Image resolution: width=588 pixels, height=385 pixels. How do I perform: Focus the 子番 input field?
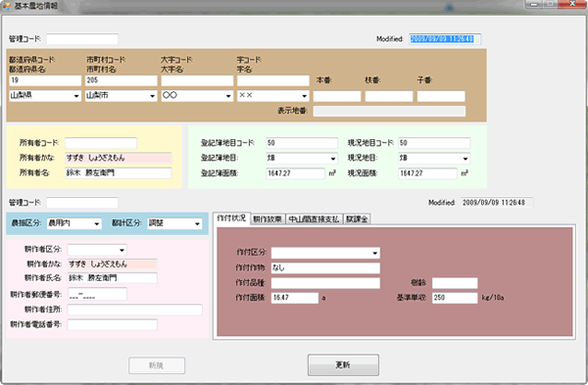(441, 96)
